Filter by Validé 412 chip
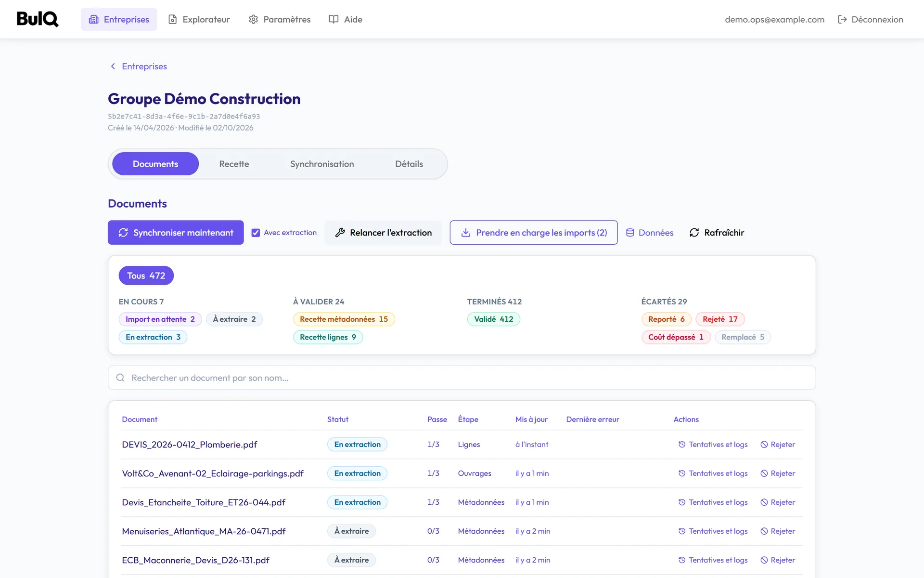The height and width of the screenshot is (578, 924). click(494, 319)
